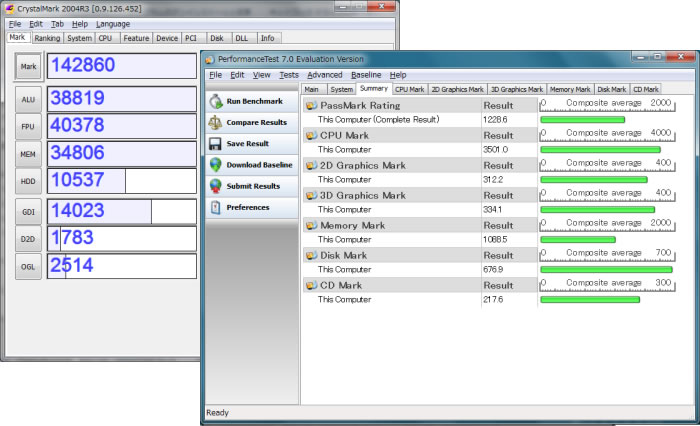700x426 pixels.
Task: Open the Edit menu in CrystalMark
Action: (x=36, y=24)
